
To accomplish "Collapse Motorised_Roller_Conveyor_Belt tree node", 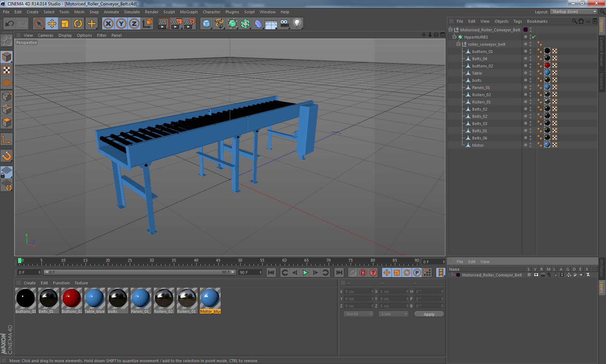I will (x=451, y=30).
